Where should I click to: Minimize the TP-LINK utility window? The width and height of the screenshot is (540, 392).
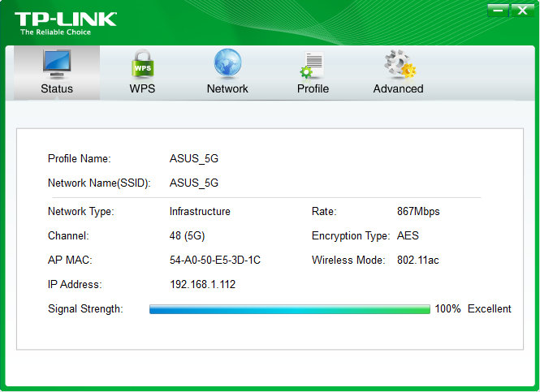(499, 10)
